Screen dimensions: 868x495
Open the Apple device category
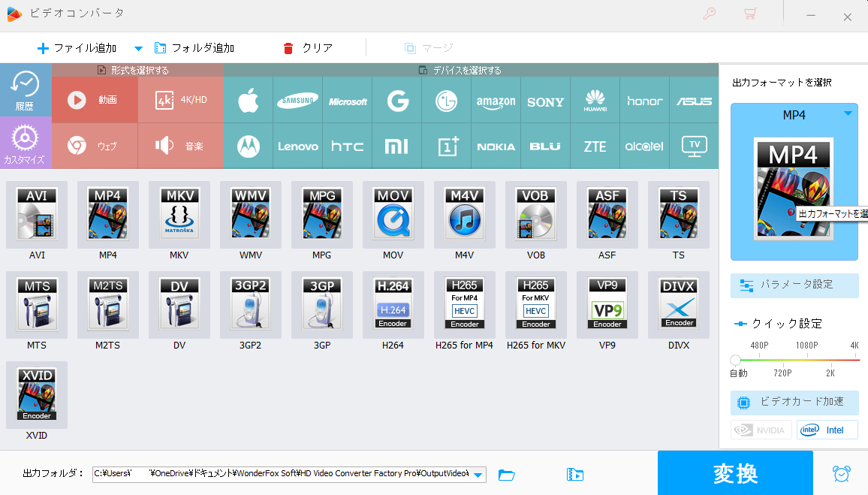pos(249,100)
